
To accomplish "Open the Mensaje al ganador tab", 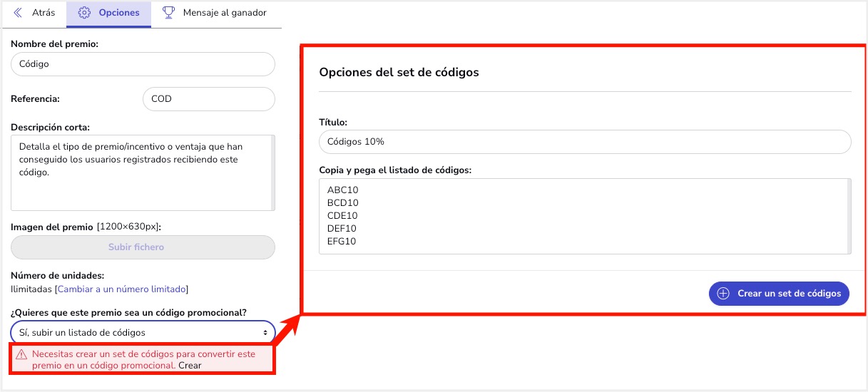I will click(216, 14).
